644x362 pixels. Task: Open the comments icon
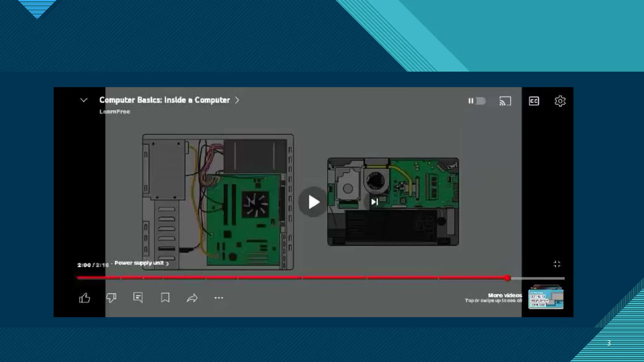(x=138, y=297)
